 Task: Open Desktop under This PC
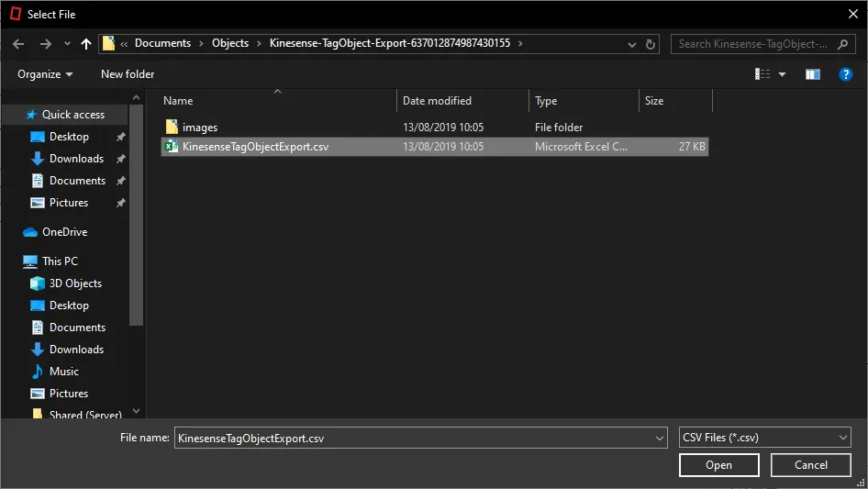click(x=69, y=306)
